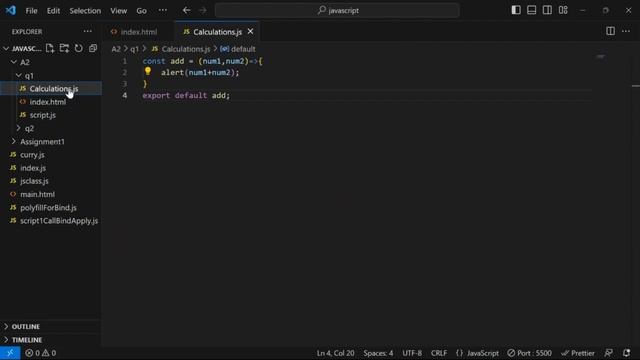Toggle the primary side bar
The height and width of the screenshot is (360, 640).
pos(516,10)
